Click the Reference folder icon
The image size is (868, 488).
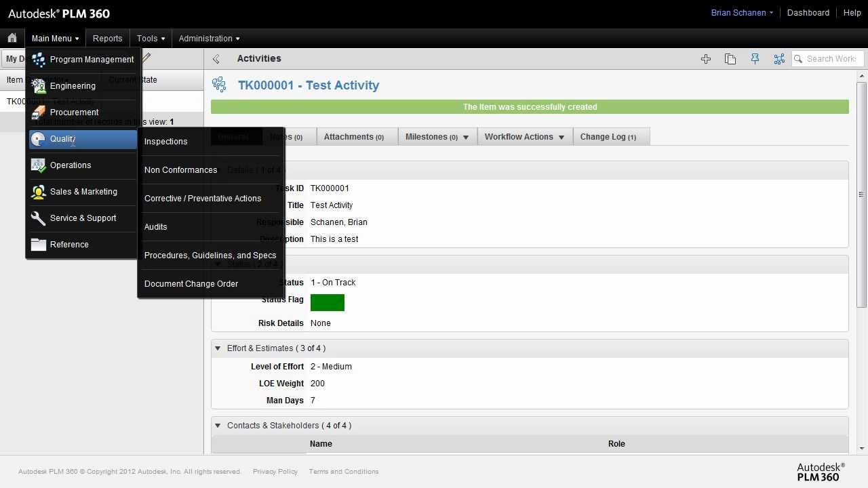[x=39, y=245]
